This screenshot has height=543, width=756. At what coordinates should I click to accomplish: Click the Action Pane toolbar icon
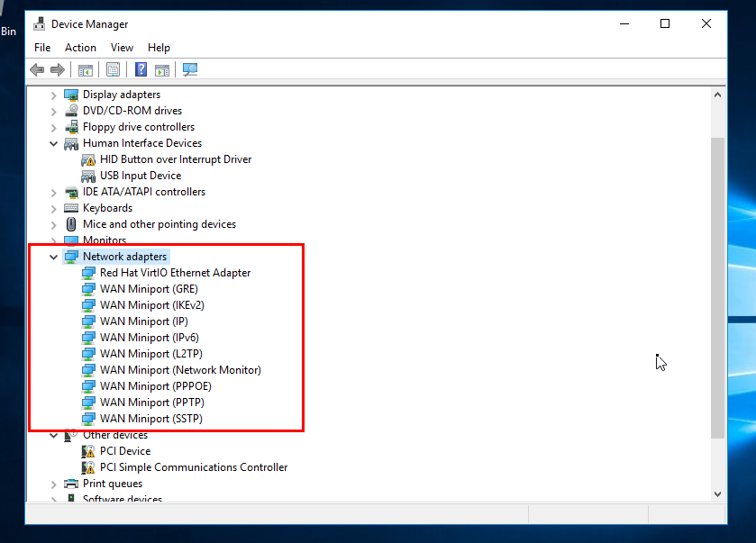pos(162,70)
